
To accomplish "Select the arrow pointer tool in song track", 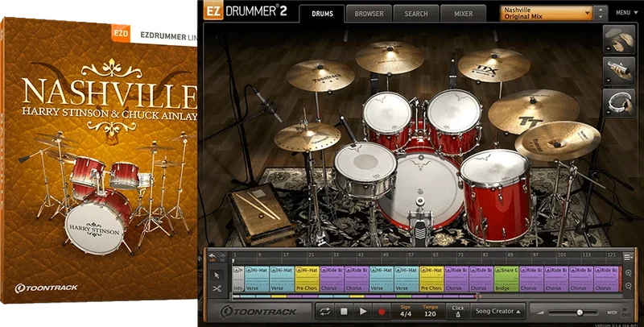I will (217, 275).
